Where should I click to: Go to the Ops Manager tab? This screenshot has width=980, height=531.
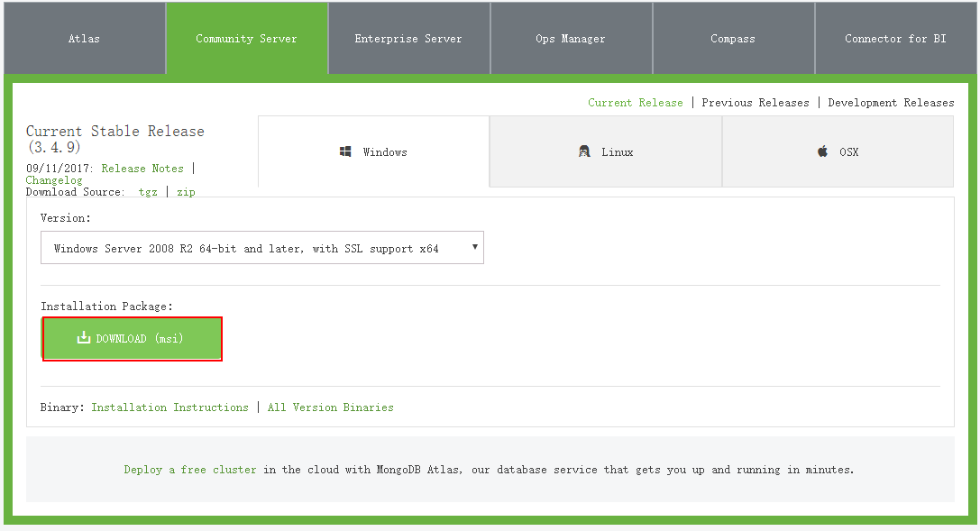571,38
